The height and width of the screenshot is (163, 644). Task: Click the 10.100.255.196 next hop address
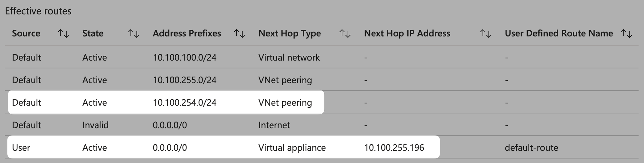coord(394,148)
